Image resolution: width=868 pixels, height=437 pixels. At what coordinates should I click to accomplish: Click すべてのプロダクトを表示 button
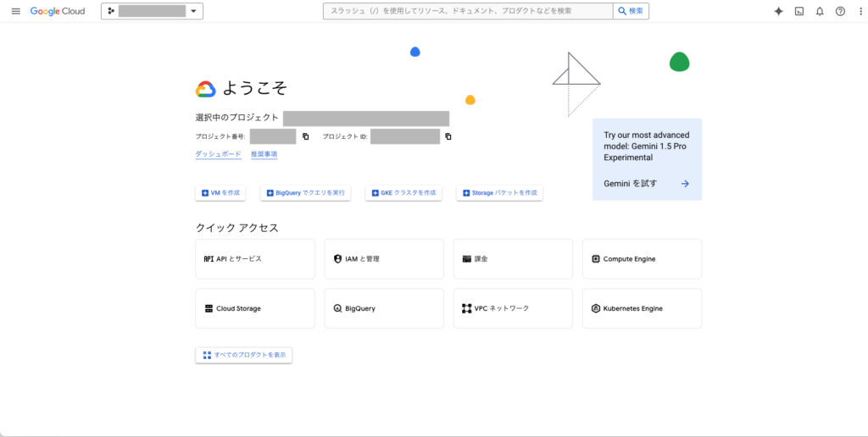tap(243, 355)
